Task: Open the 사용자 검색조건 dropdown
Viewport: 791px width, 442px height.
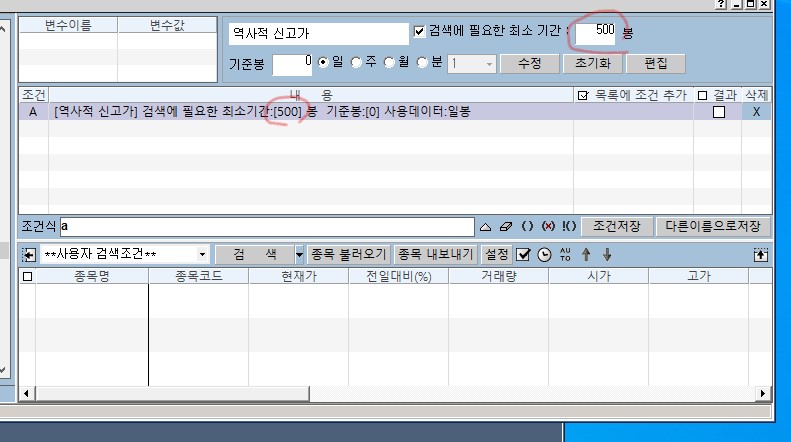Action: pyautogui.click(x=203, y=255)
